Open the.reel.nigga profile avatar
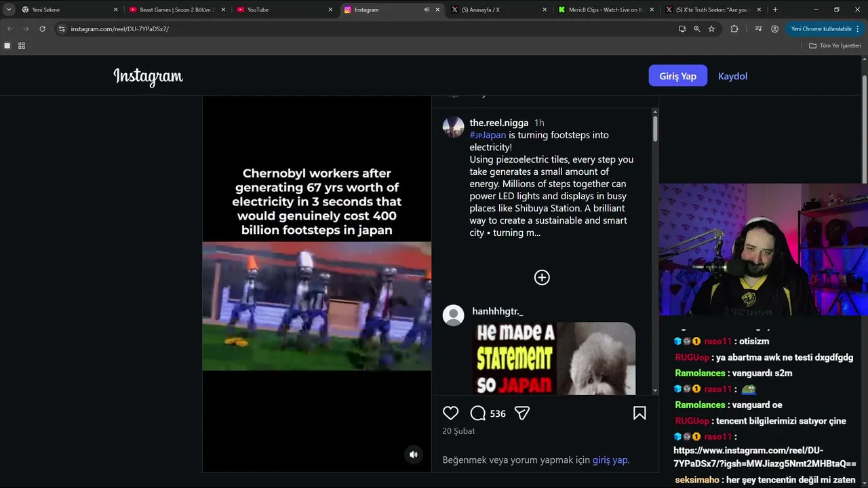 pos(453,127)
